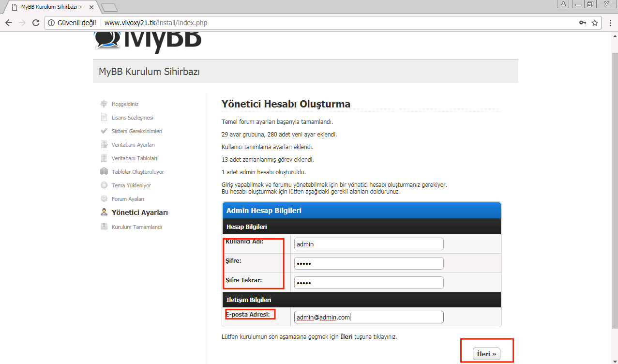Click the saved password key icon

tap(583, 23)
